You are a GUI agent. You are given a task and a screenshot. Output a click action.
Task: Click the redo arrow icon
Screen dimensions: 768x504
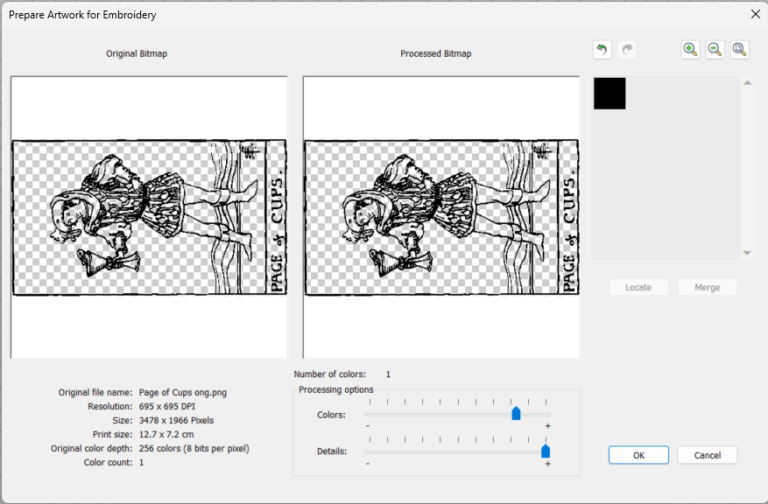[627, 49]
